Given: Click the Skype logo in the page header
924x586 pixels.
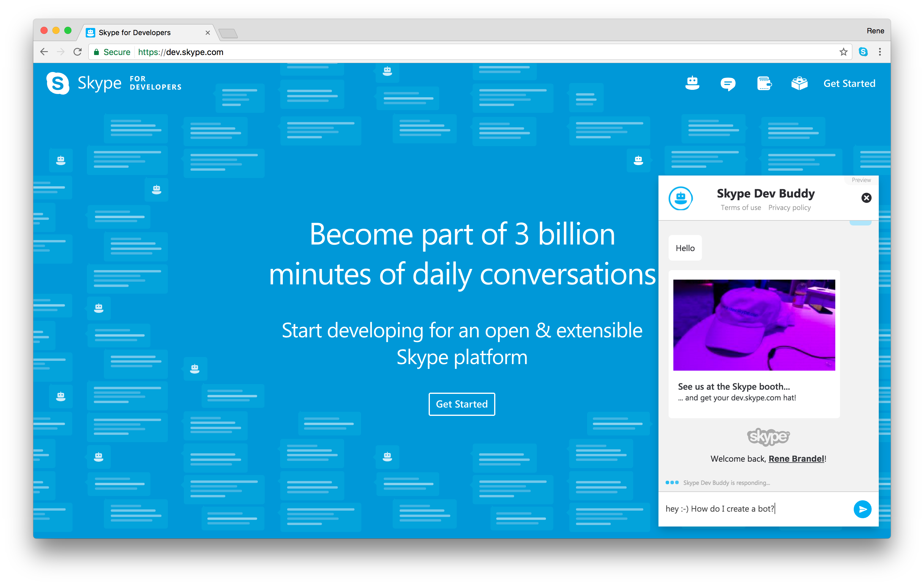Looking at the screenshot, I should coord(58,83).
